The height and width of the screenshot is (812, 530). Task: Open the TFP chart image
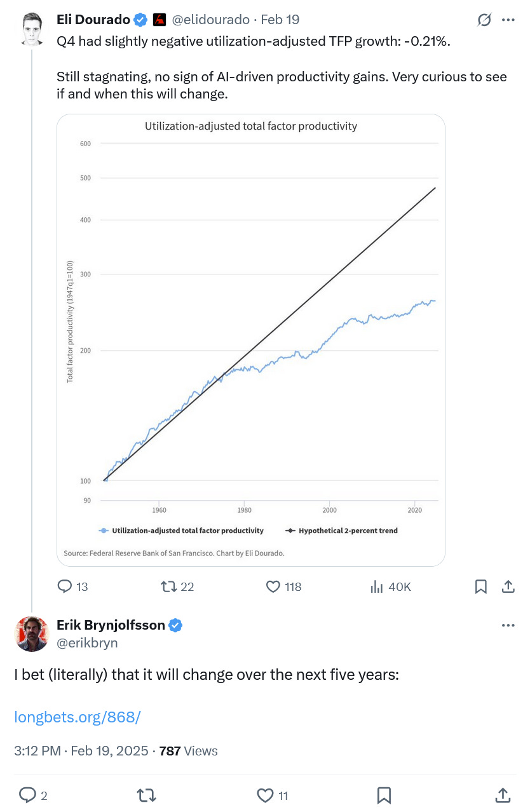[x=251, y=340]
